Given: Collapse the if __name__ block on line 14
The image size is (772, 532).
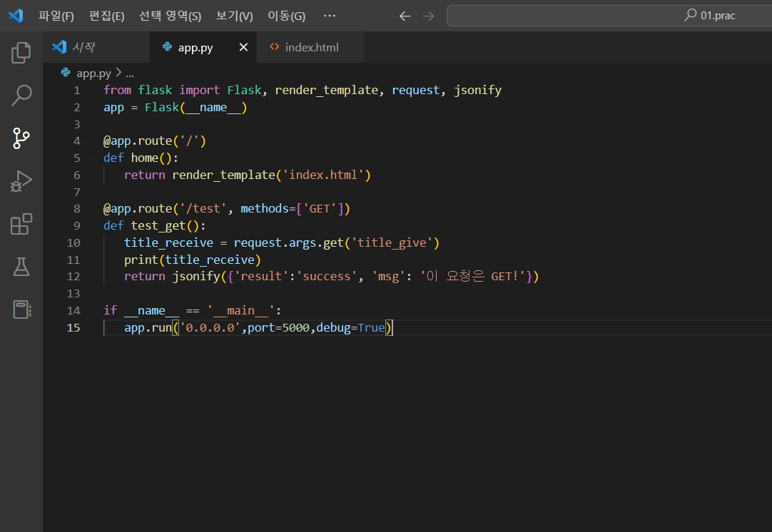Looking at the screenshot, I should tap(94, 310).
